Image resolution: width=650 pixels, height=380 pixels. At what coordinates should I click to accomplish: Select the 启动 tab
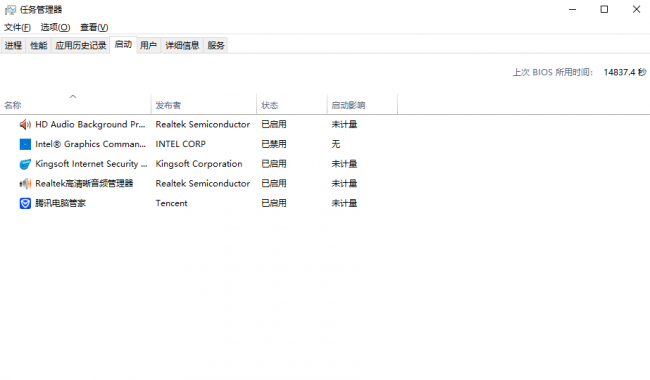[123, 44]
